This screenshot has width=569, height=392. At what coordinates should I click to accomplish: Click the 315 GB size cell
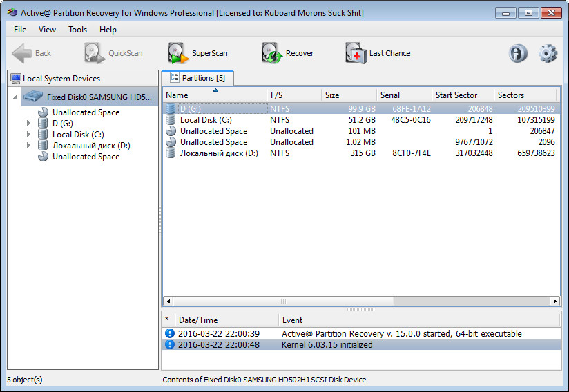(x=363, y=153)
